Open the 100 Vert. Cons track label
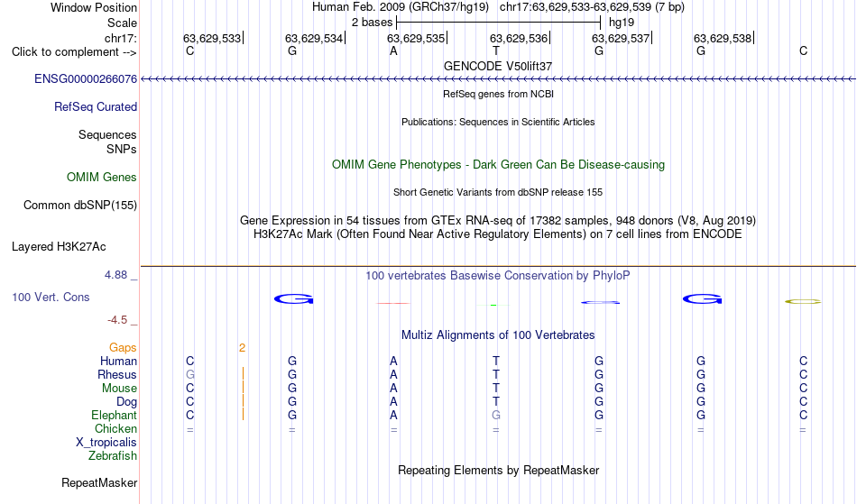Viewport: 857px width, 504px height. [x=51, y=297]
